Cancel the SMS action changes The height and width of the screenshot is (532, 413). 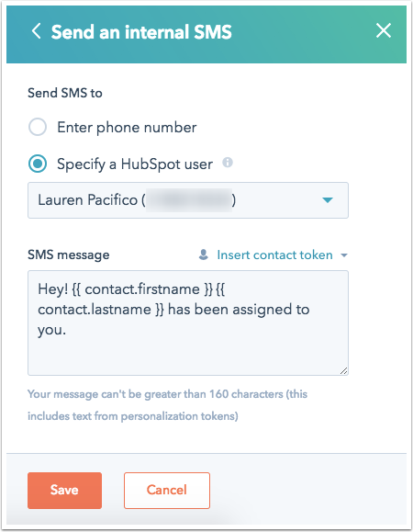(167, 491)
